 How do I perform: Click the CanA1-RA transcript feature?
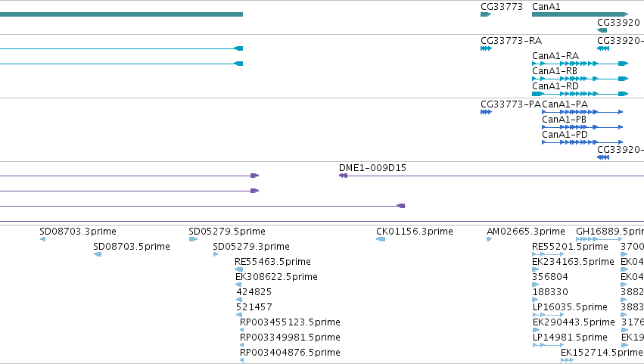(580, 64)
